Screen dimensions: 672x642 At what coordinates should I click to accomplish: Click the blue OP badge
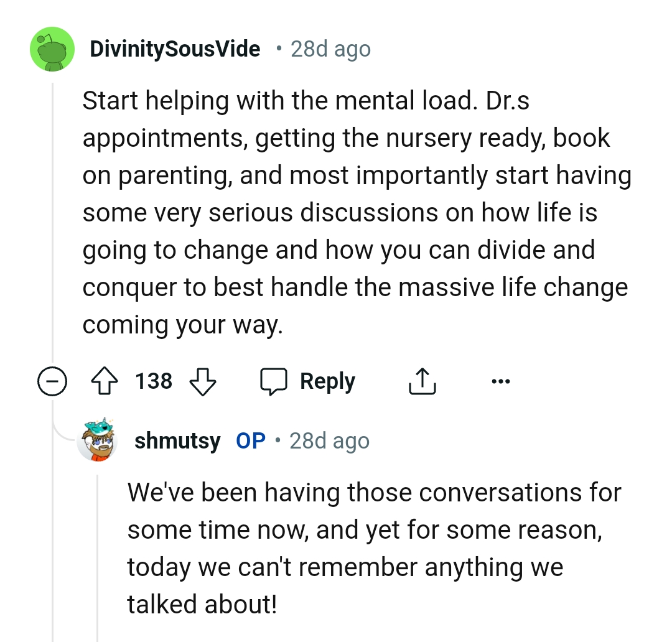[x=251, y=440]
